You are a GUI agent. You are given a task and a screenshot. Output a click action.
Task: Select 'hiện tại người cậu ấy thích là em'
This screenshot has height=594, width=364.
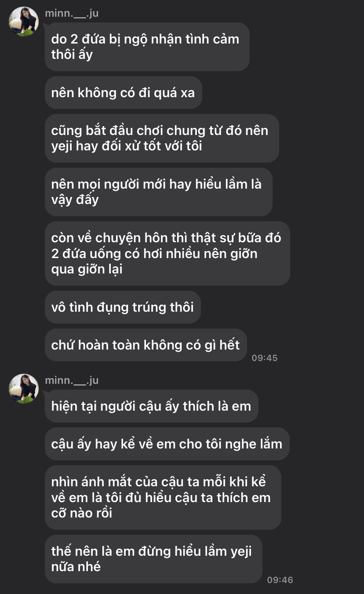point(152,406)
